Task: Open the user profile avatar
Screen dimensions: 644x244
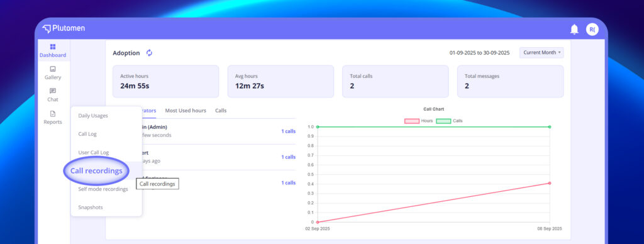Action: [x=592, y=29]
